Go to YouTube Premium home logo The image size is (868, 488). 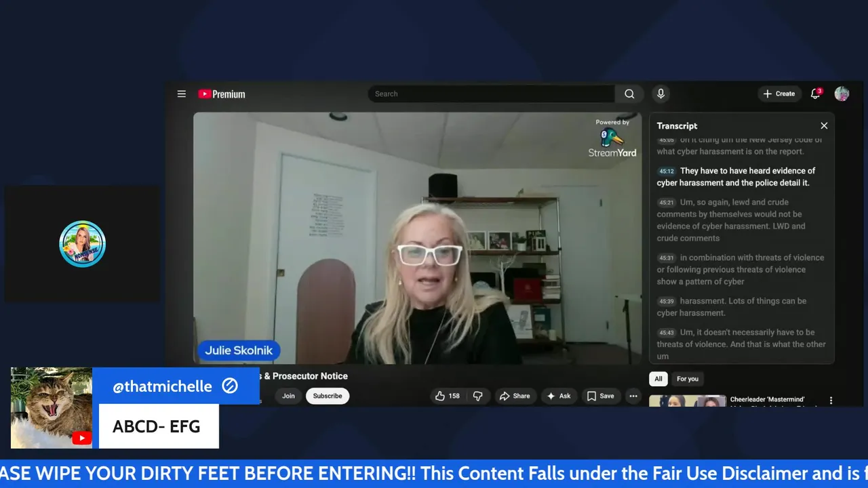[222, 94]
